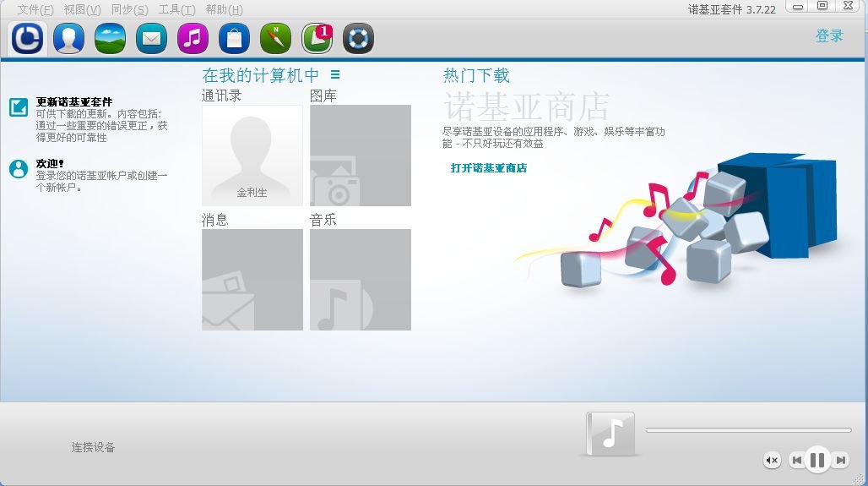Toggle the mute speaker button

tap(772, 460)
